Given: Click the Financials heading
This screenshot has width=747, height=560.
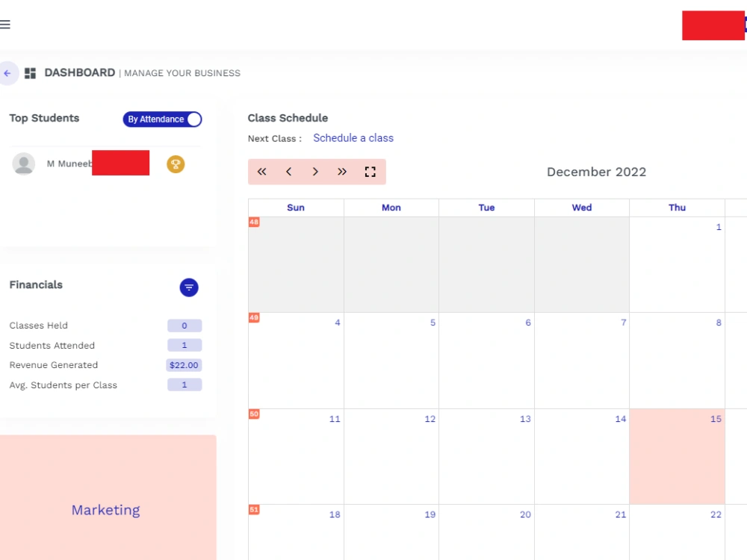Looking at the screenshot, I should (x=36, y=284).
